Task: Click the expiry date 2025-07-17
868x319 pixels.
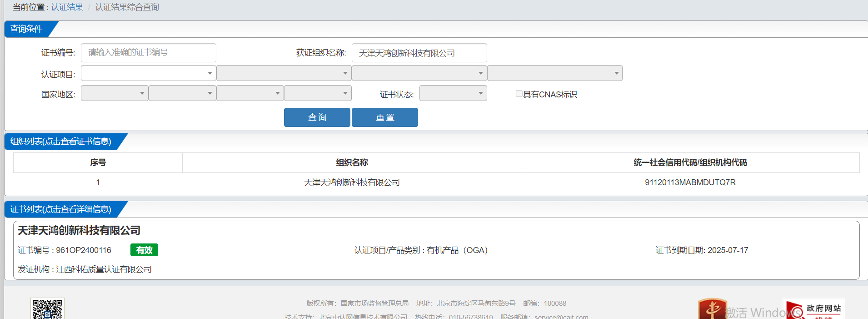Action: click(x=728, y=250)
